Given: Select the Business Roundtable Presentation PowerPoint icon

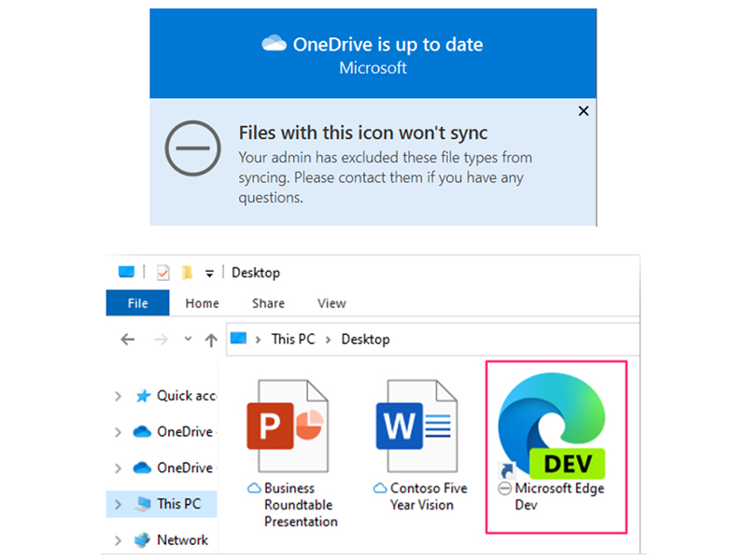Looking at the screenshot, I should pyautogui.click(x=288, y=426).
